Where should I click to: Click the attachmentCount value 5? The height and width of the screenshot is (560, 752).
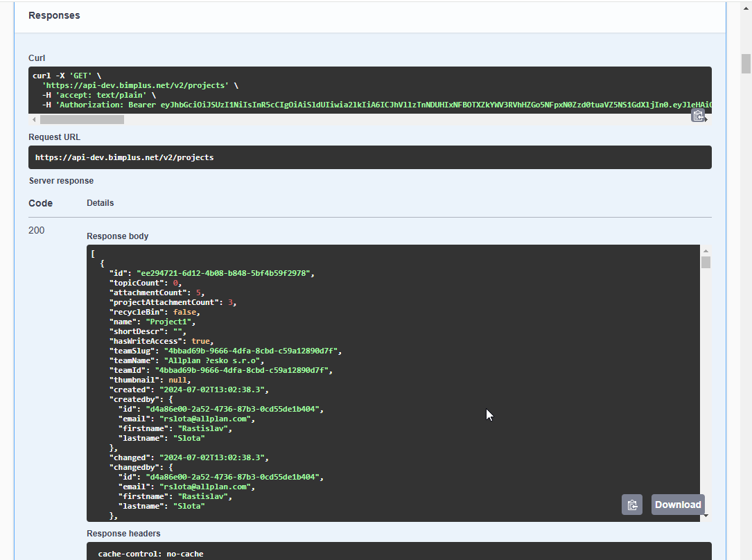pos(198,292)
